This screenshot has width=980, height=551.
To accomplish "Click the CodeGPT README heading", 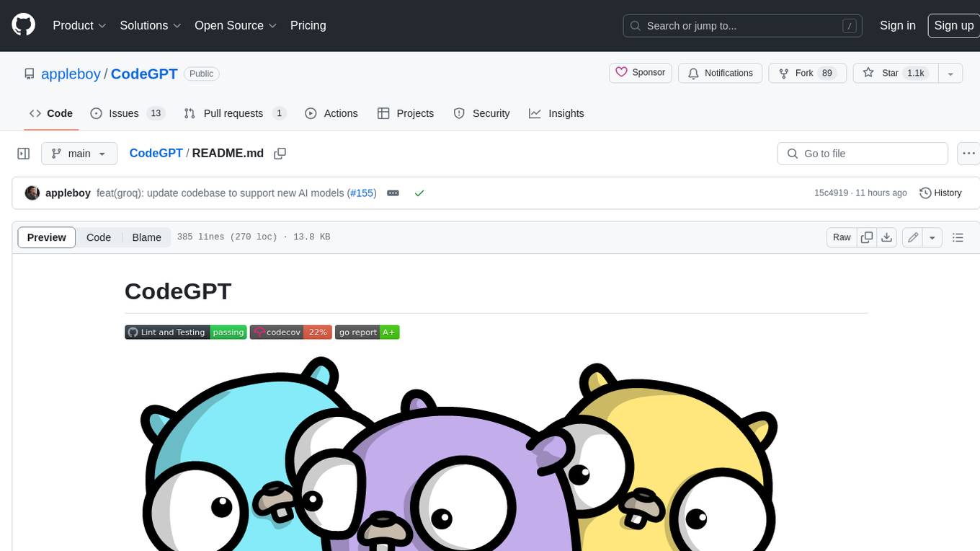I will 178,291.
